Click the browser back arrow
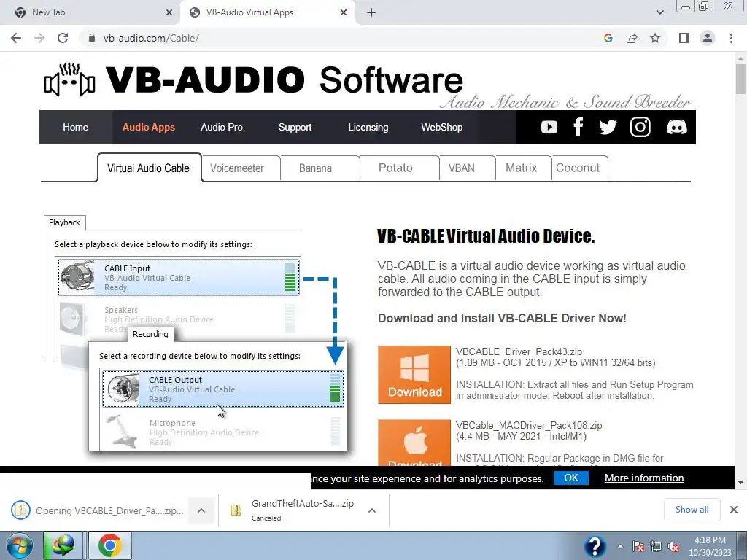 [16, 38]
